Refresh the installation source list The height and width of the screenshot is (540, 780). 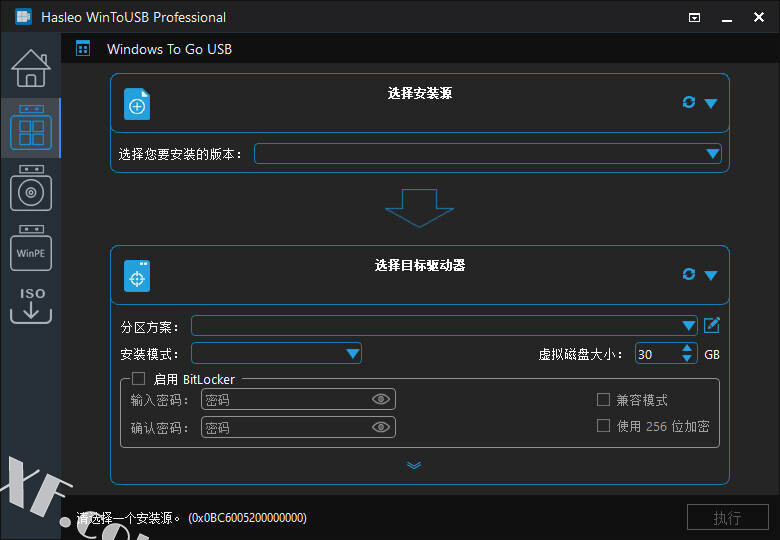coord(688,102)
